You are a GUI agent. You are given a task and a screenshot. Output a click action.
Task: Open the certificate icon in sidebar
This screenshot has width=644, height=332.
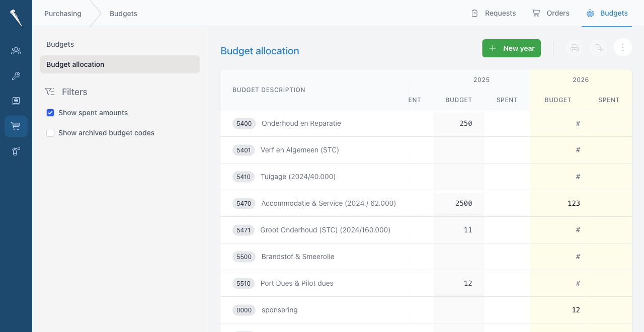tap(16, 101)
